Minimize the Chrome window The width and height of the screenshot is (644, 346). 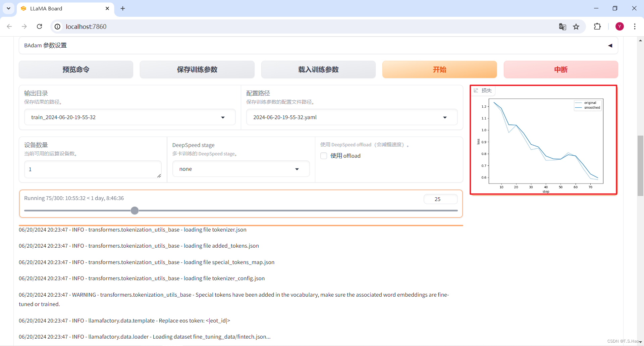point(596,8)
